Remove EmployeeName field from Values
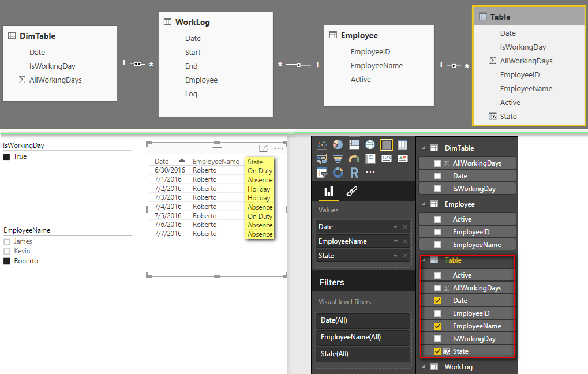The width and height of the screenshot is (588, 374). (405, 241)
